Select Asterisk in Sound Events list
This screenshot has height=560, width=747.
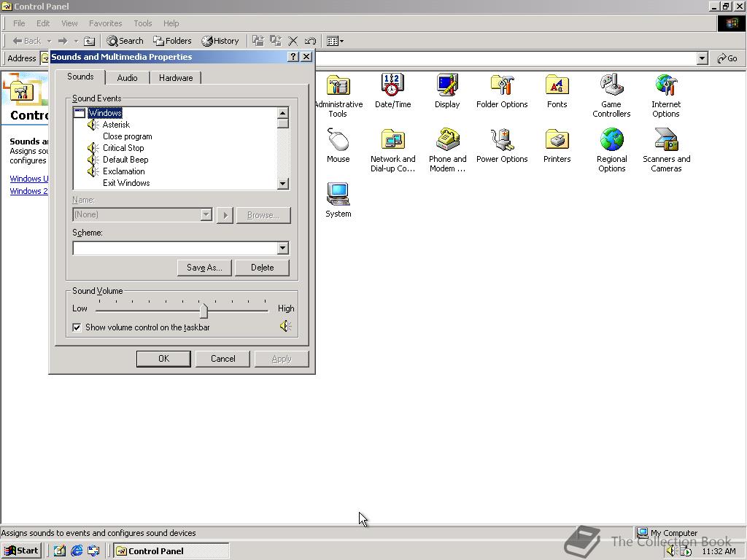tap(116, 125)
